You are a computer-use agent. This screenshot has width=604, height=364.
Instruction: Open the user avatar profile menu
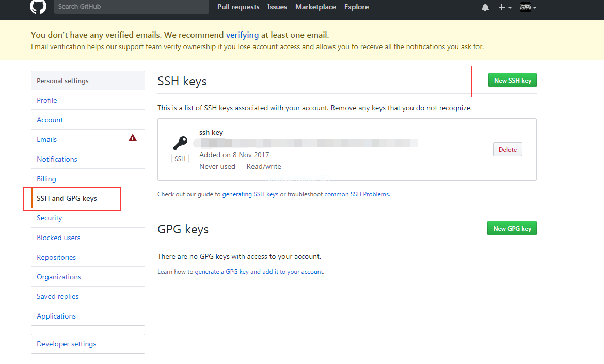point(528,7)
